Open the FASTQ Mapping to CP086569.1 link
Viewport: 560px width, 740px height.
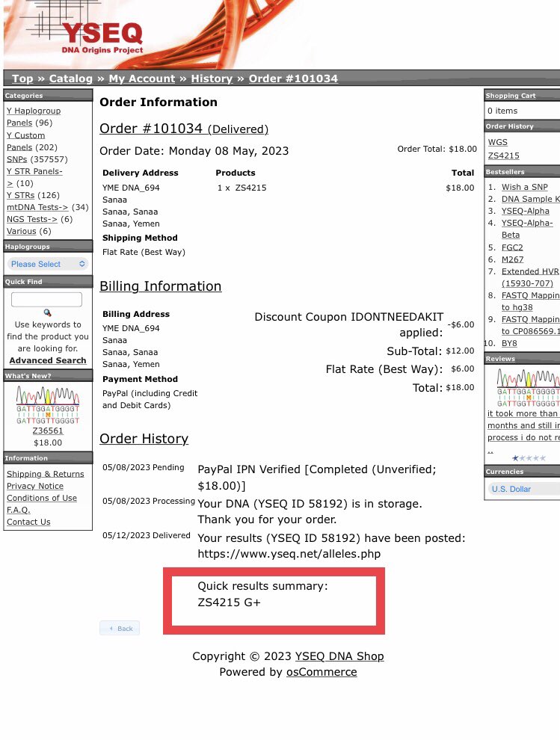coord(530,325)
